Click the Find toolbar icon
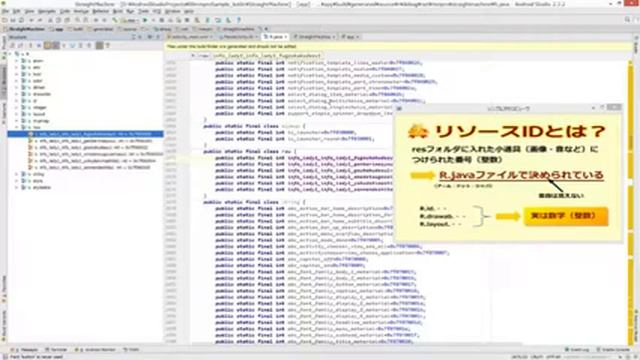Viewport: 640px width, 360px height. [x=78, y=20]
